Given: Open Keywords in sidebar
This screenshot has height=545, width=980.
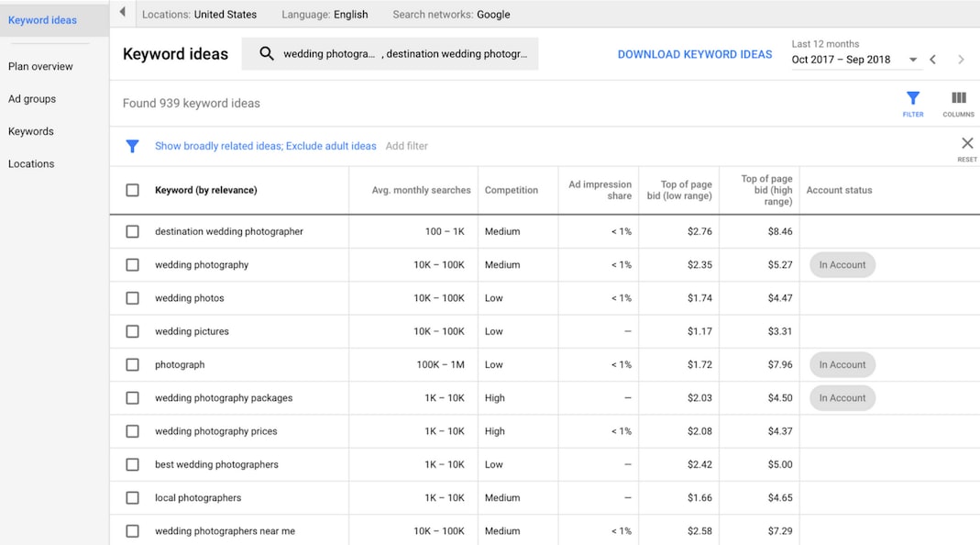Looking at the screenshot, I should 30,131.
